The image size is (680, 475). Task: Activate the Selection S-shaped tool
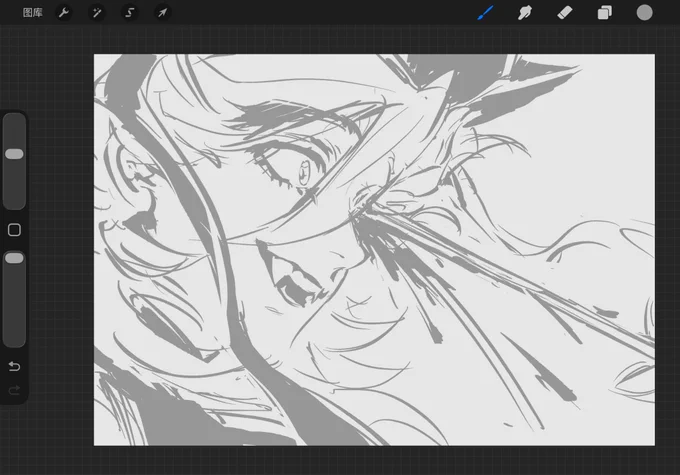(129, 13)
